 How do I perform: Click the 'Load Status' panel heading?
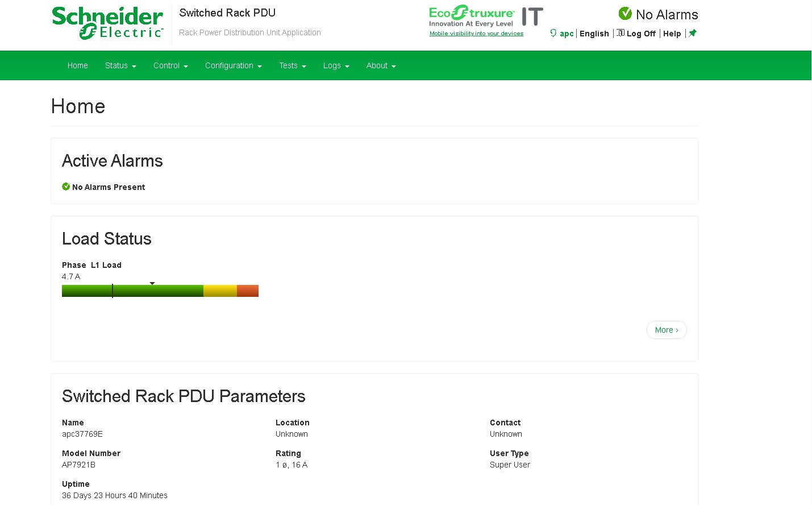(107, 239)
